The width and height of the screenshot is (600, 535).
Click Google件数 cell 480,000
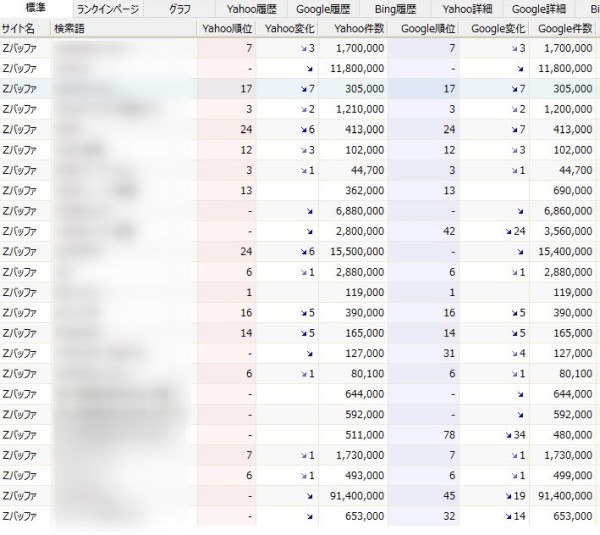click(x=562, y=435)
